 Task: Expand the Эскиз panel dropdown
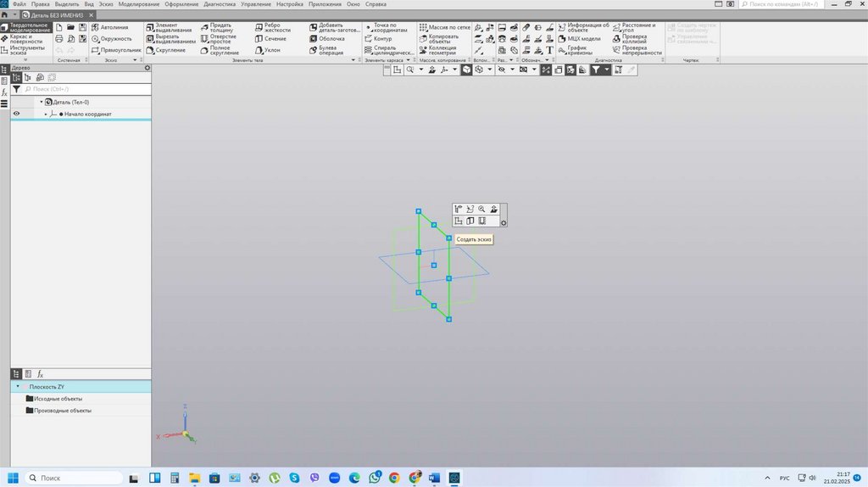135,60
